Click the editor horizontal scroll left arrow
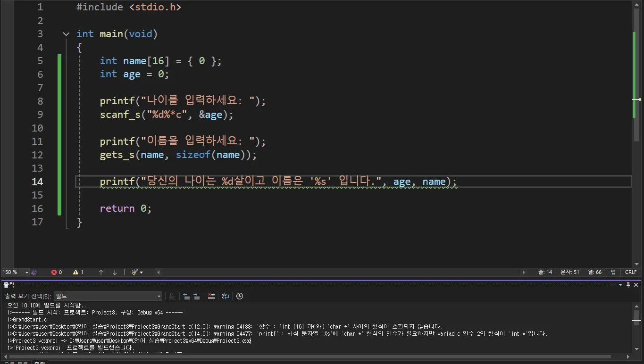The height and width of the screenshot is (364, 644). pos(159,272)
